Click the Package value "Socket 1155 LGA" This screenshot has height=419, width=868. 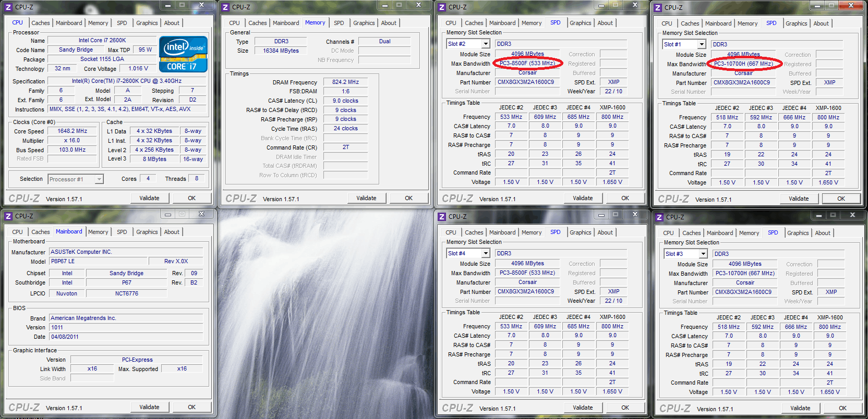click(x=102, y=59)
